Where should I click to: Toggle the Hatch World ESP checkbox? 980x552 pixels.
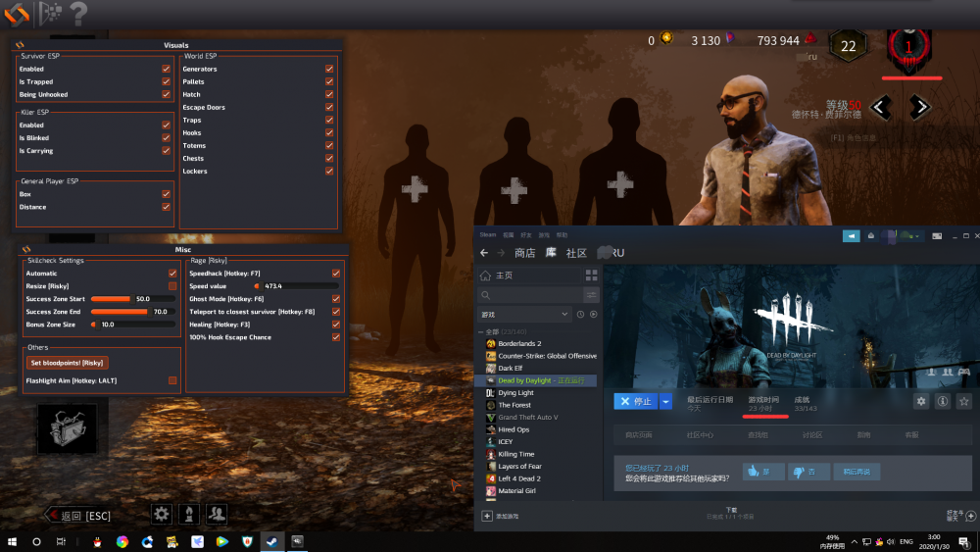[x=329, y=94]
